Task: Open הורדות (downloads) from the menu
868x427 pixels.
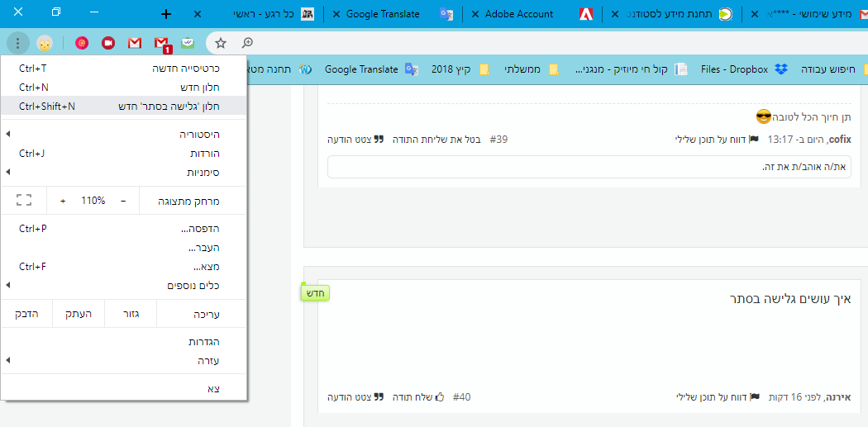Action: 124,154
